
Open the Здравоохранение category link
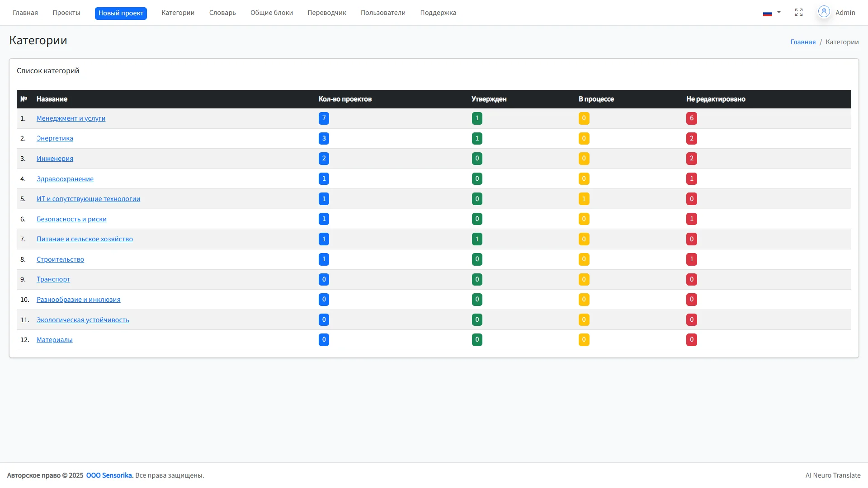click(65, 179)
